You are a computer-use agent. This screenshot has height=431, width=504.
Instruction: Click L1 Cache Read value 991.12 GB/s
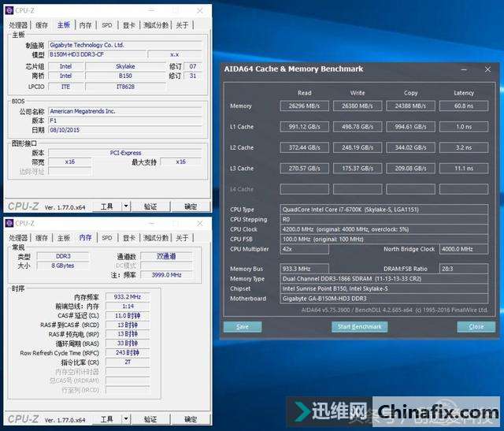[305, 127]
